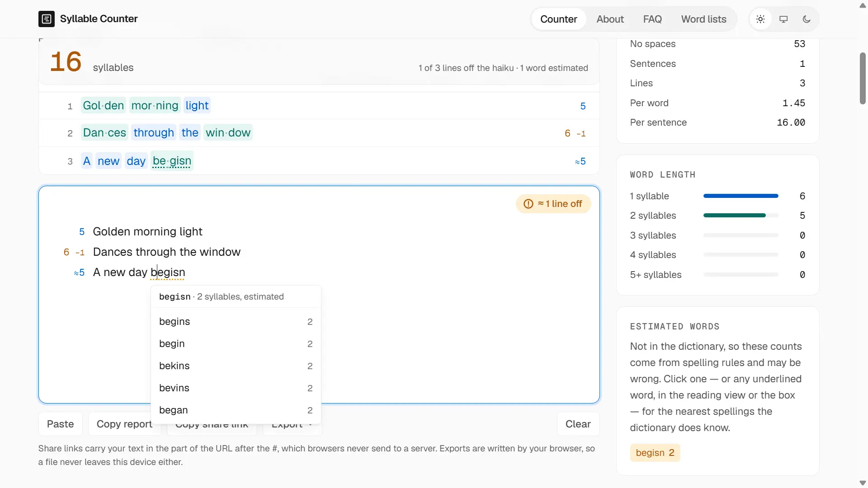Viewport: 868px width, 488px height.
Task: Choose the 'begin' spelling suggestion
Action: [x=236, y=344]
